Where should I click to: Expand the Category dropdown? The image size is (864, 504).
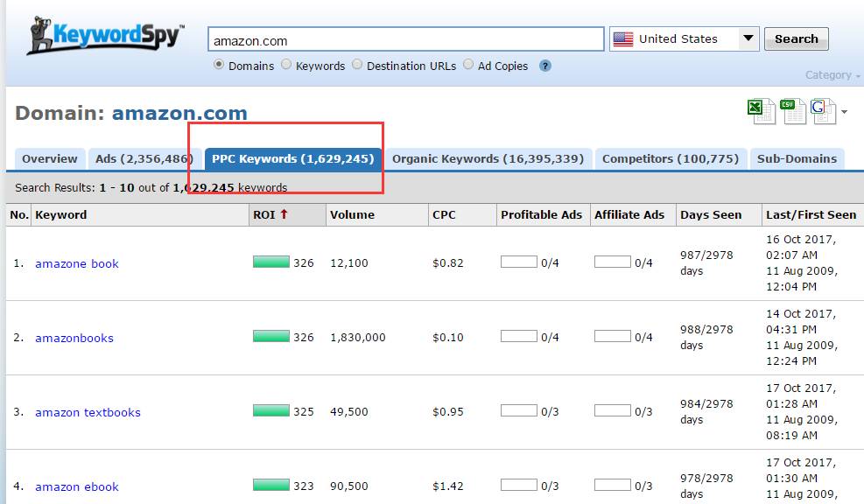[832, 75]
